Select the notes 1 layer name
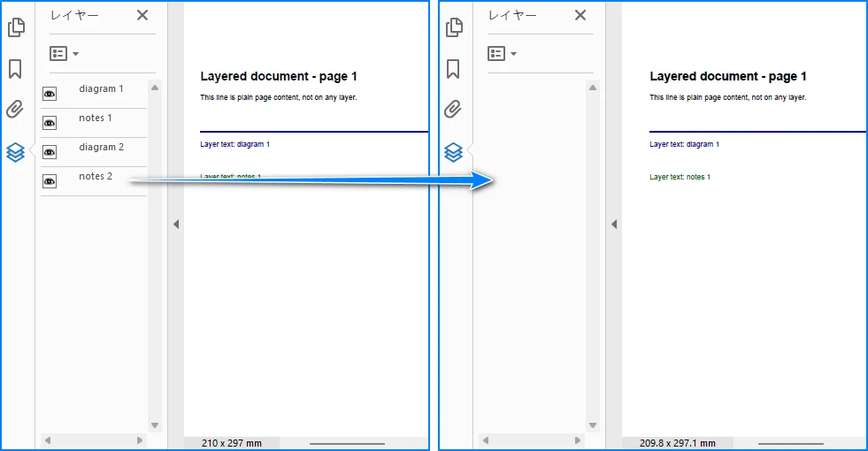 coord(96,118)
